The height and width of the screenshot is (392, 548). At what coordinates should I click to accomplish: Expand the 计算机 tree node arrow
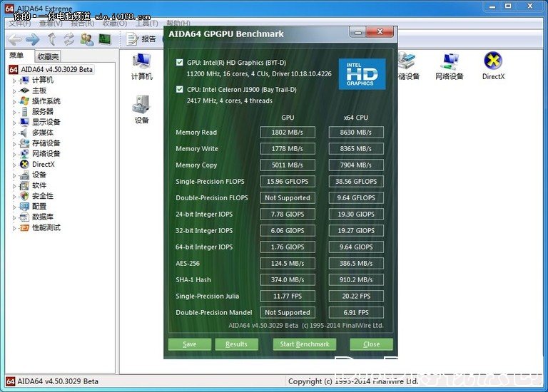pyautogui.click(x=14, y=81)
